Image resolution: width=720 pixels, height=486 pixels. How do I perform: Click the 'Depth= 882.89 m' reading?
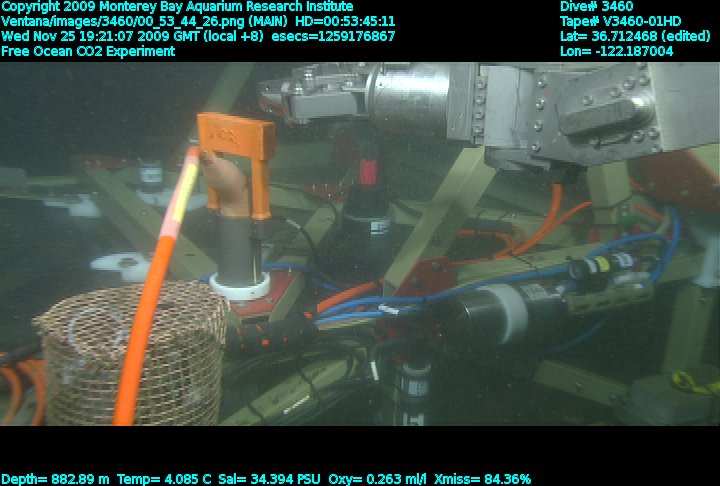click(56, 480)
